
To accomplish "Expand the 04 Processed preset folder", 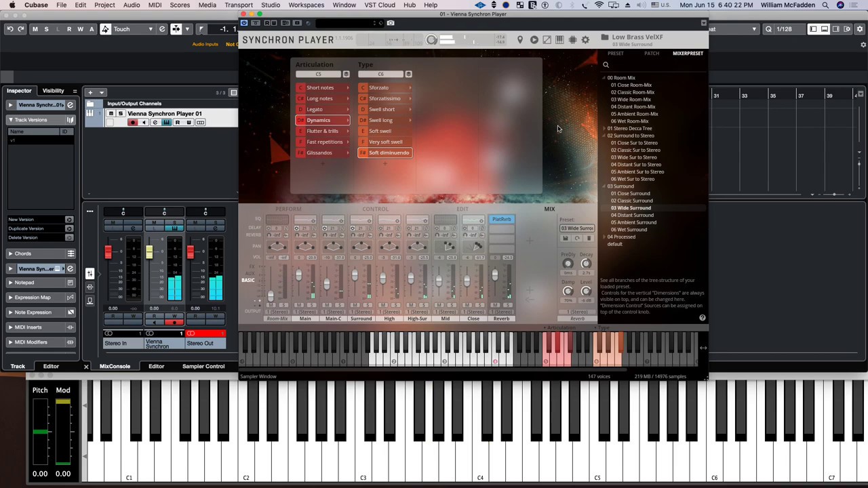I will tap(604, 237).
